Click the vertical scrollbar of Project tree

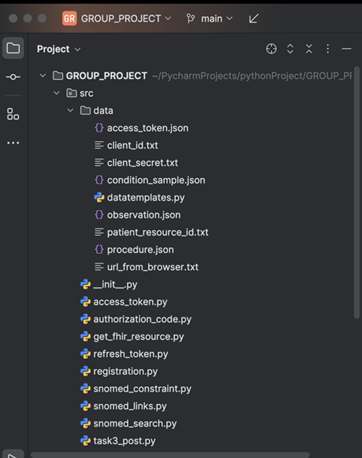coord(357,193)
